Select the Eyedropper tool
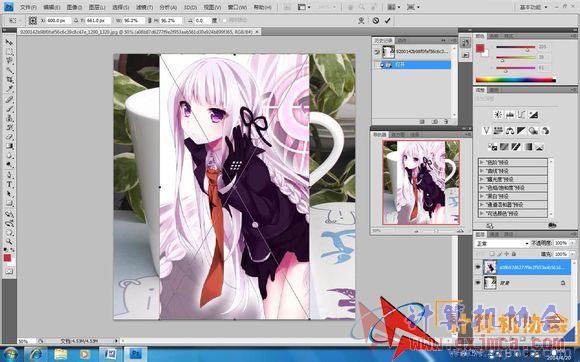The width and height of the screenshot is (580, 362). (x=9, y=89)
